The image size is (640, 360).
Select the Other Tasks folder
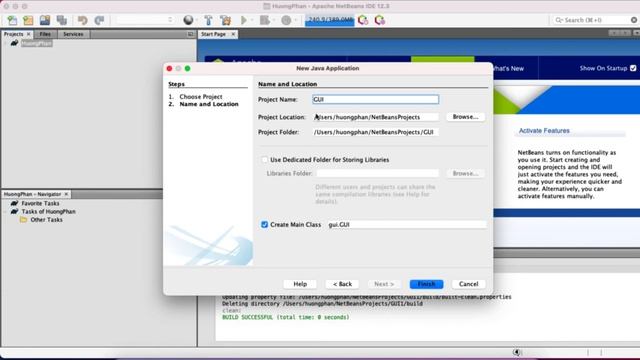tap(47, 220)
